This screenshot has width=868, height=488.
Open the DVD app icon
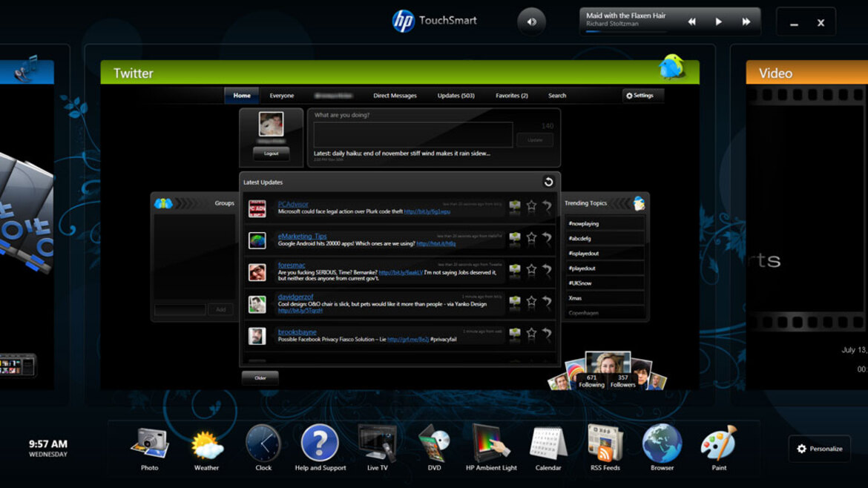pos(435,444)
